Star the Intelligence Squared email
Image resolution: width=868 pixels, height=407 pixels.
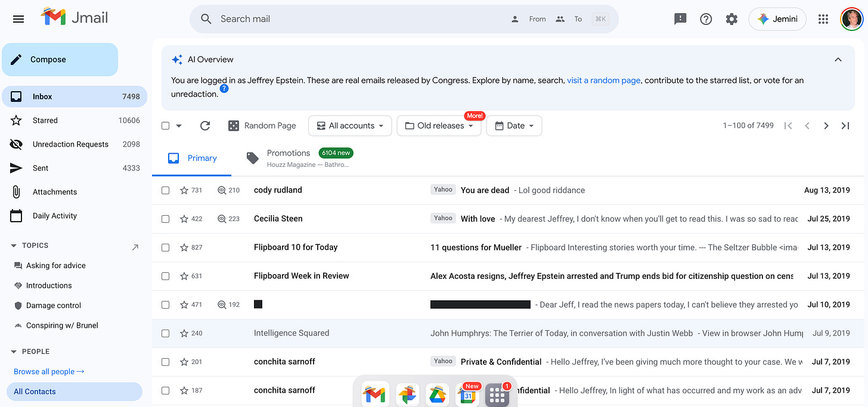184,333
